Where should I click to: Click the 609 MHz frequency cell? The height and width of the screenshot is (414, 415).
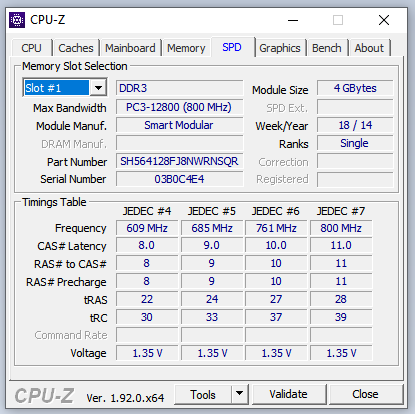click(147, 228)
